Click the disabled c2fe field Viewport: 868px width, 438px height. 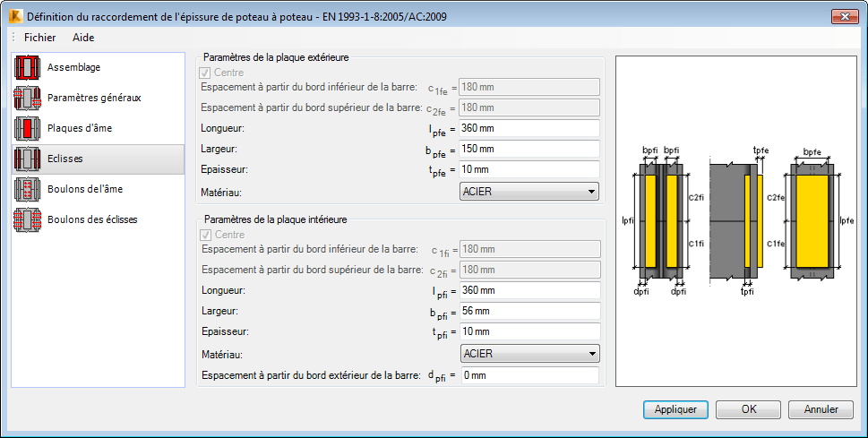(x=529, y=107)
